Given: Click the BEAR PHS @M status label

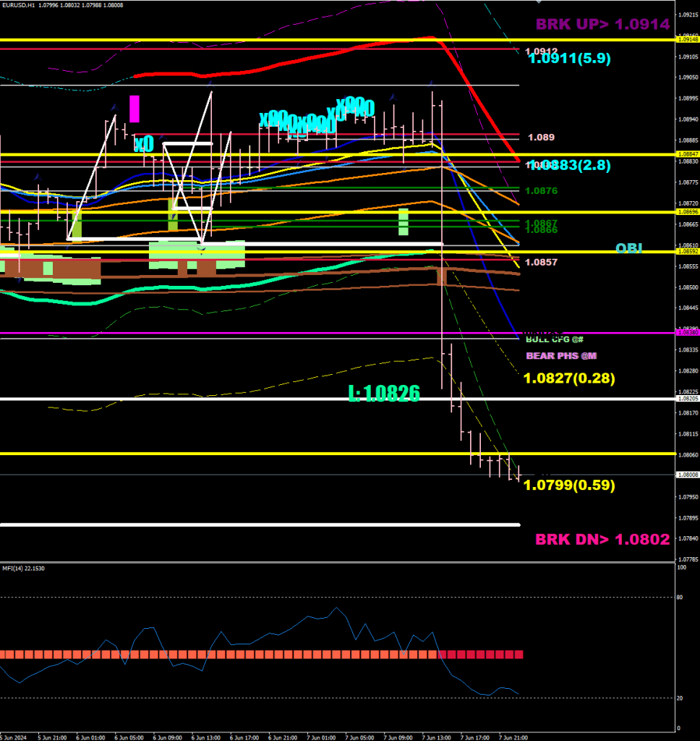Looking at the screenshot, I should tap(560, 356).
